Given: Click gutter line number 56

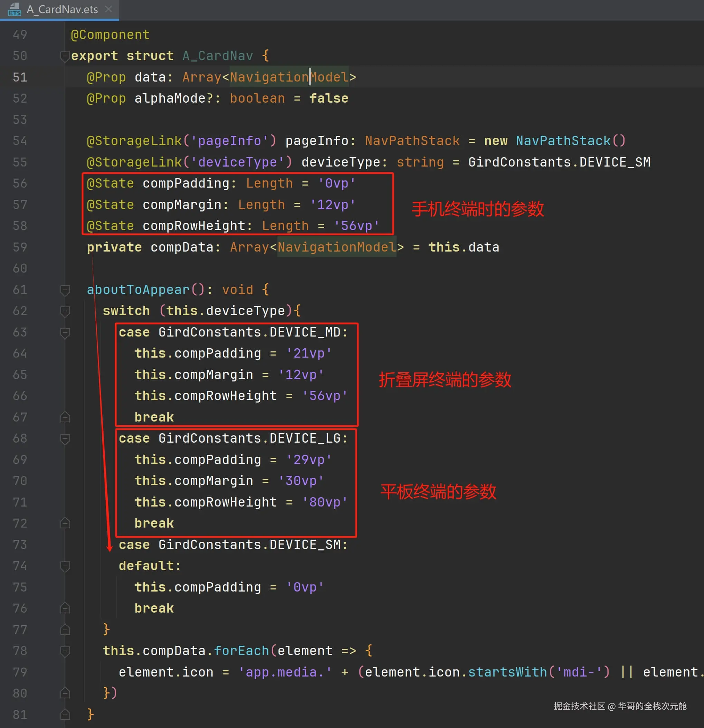Looking at the screenshot, I should [x=20, y=183].
